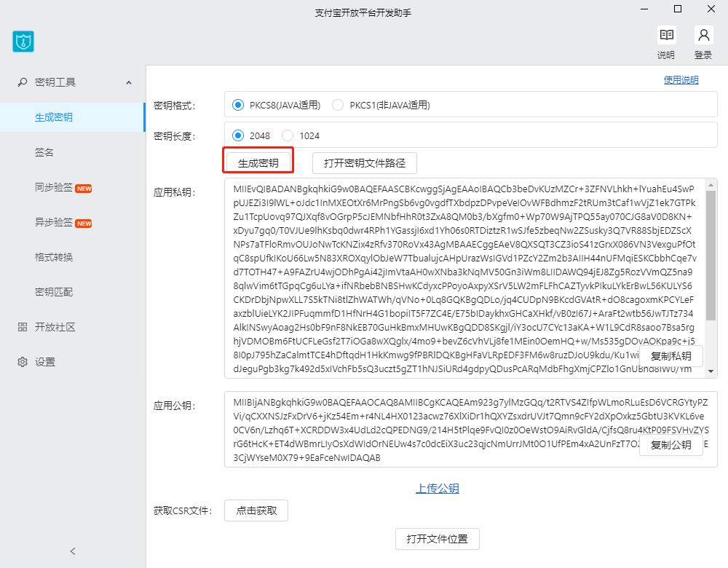Open the 上传公钥 link
This screenshot has height=568, width=728.
click(437, 488)
